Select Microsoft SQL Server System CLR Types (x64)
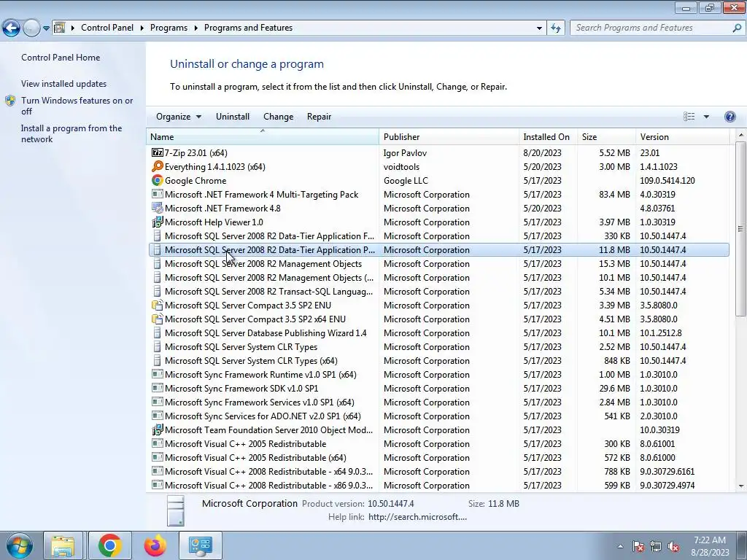 (438, 361)
